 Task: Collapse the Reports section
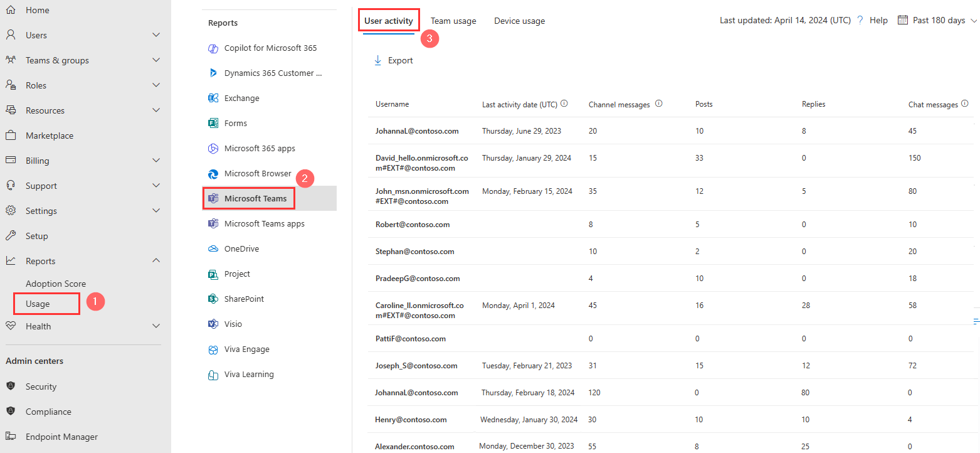155,260
